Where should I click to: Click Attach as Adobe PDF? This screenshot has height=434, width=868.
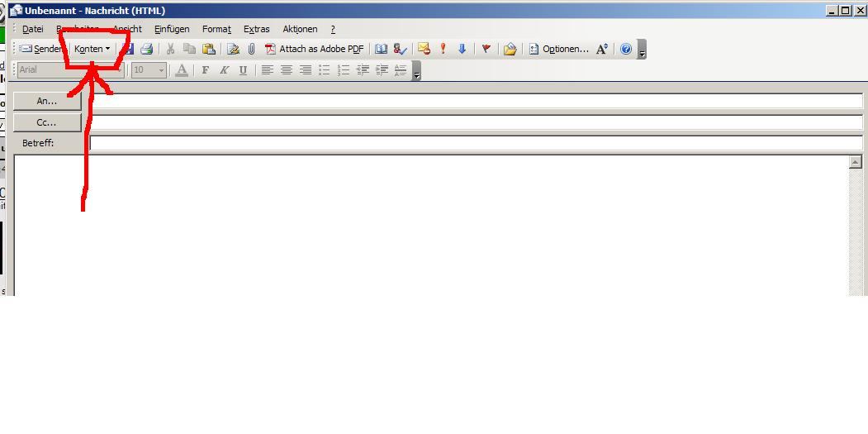click(315, 49)
